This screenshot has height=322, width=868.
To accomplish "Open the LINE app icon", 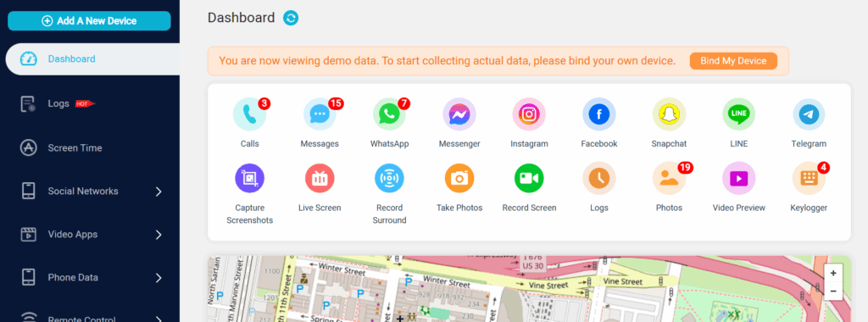I will point(739,114).
